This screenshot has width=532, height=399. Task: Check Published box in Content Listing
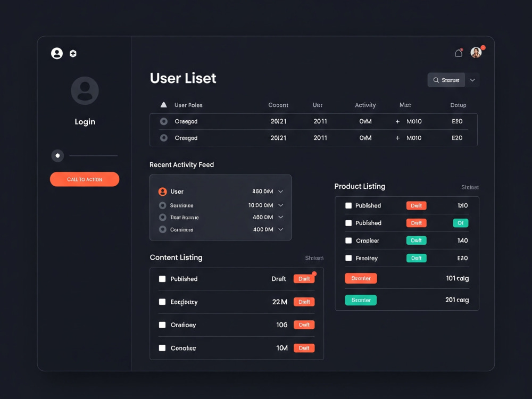(x=162, y=279)
